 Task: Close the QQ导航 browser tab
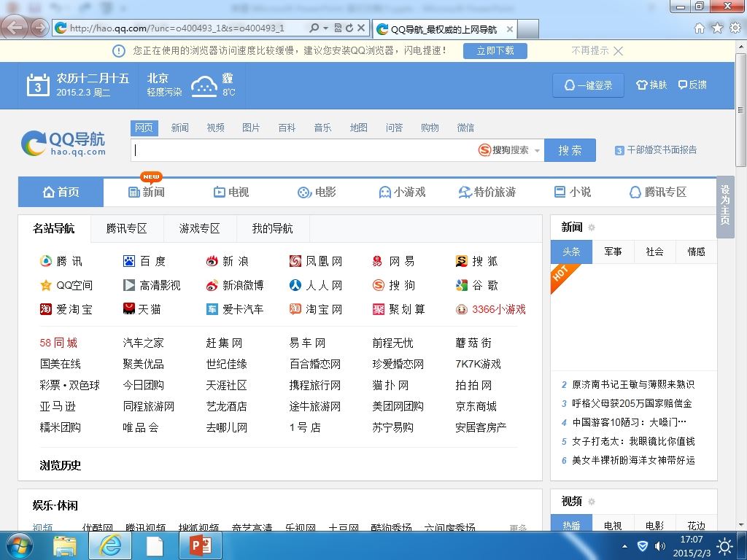510,29
